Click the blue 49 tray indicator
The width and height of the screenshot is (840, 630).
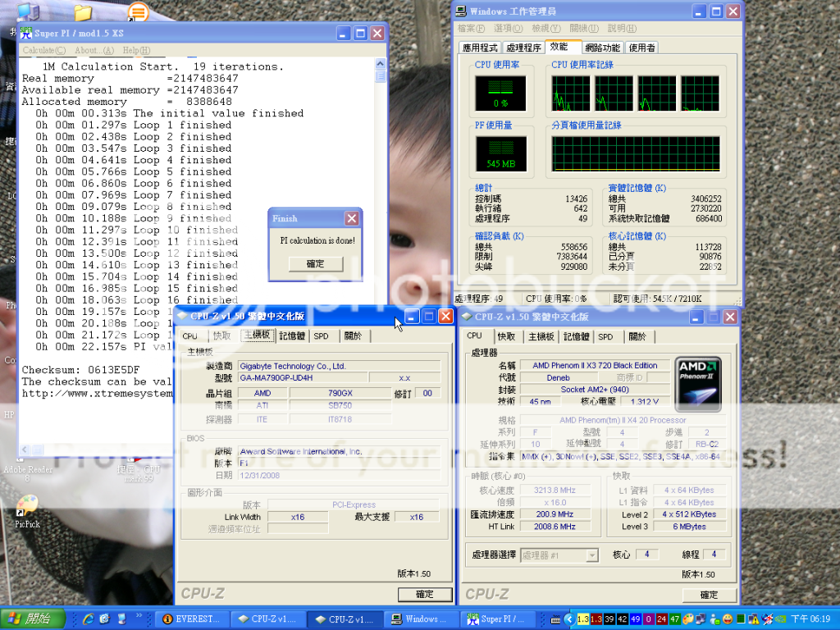(636, 619)
